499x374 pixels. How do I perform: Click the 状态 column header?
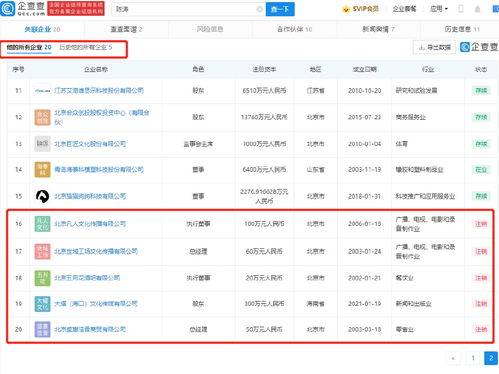pos(481,69)
